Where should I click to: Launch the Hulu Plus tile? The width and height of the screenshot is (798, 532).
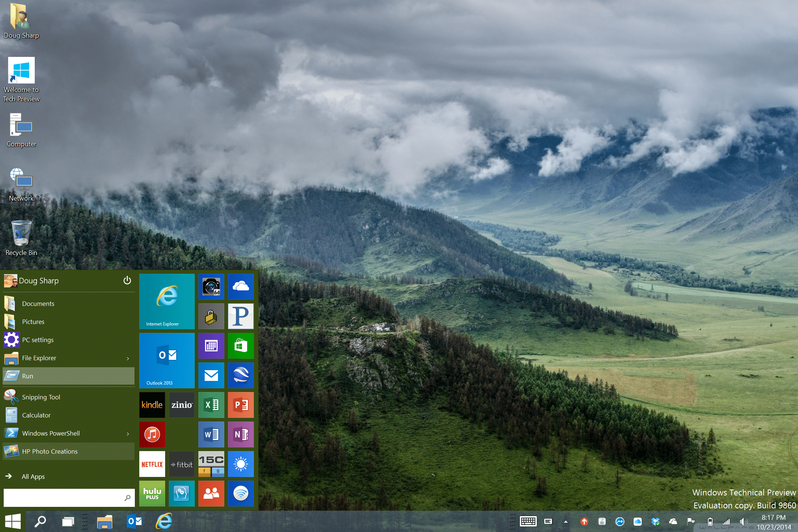click(152, 494)
